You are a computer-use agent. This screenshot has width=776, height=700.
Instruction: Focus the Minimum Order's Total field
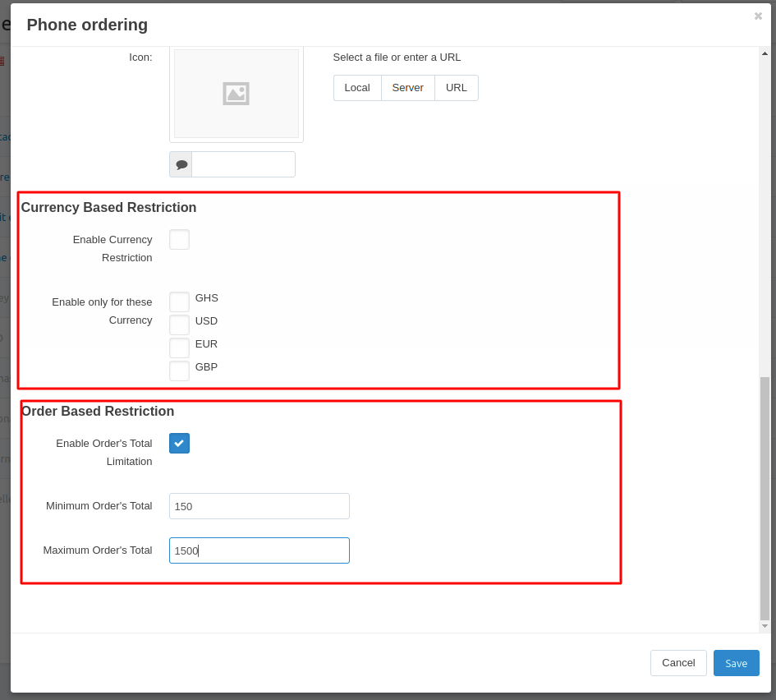[x=259, y=506]
